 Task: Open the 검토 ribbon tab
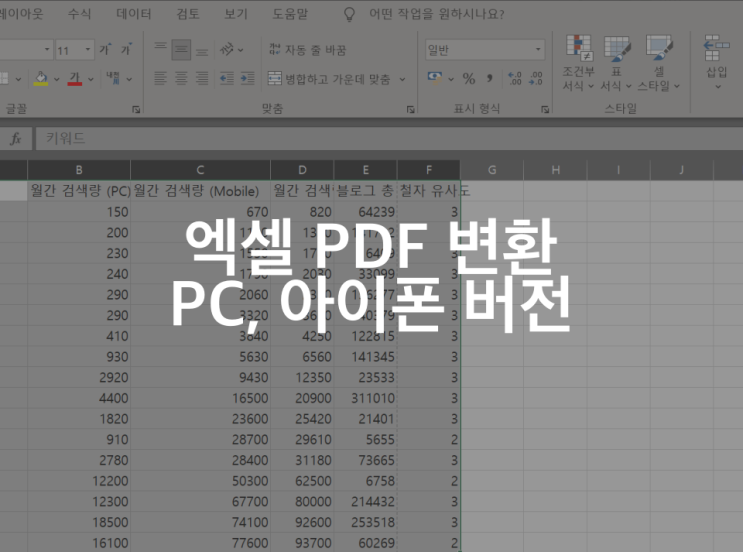[188, 14]
